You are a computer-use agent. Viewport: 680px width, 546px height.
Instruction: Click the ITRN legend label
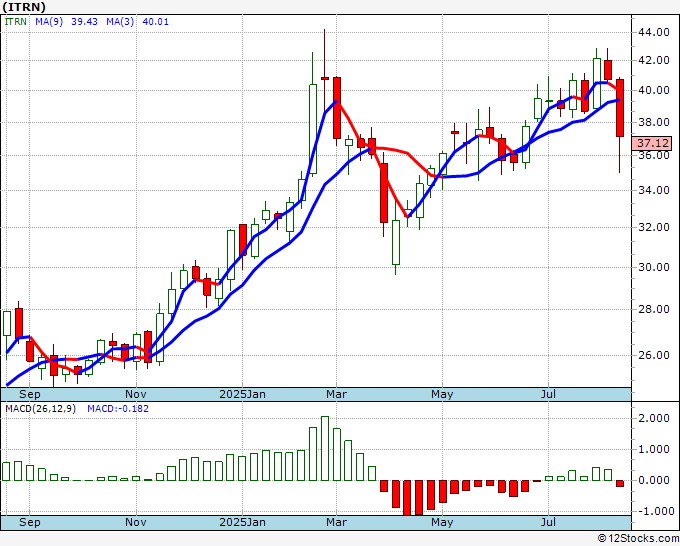[16, 22]
